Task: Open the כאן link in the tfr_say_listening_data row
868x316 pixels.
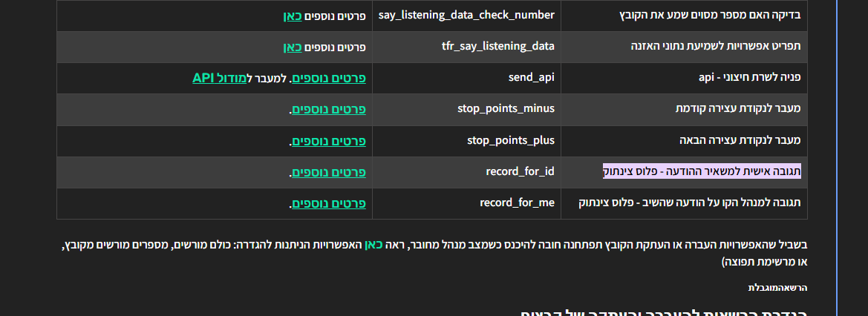Action: (x=293, y=47)
